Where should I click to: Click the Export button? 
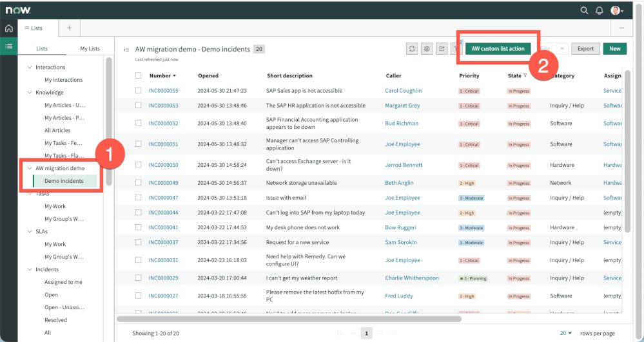[585, 48]
